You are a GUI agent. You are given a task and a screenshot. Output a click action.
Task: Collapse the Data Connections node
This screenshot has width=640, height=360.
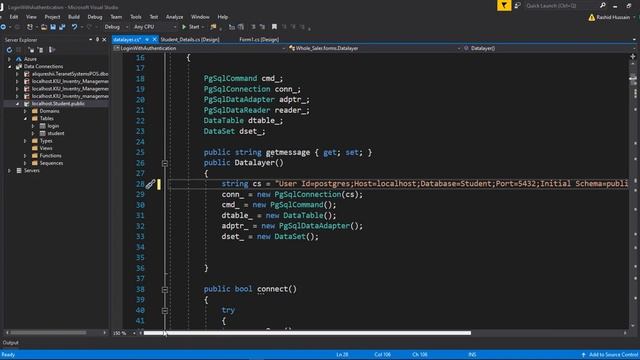coord(9,67)
